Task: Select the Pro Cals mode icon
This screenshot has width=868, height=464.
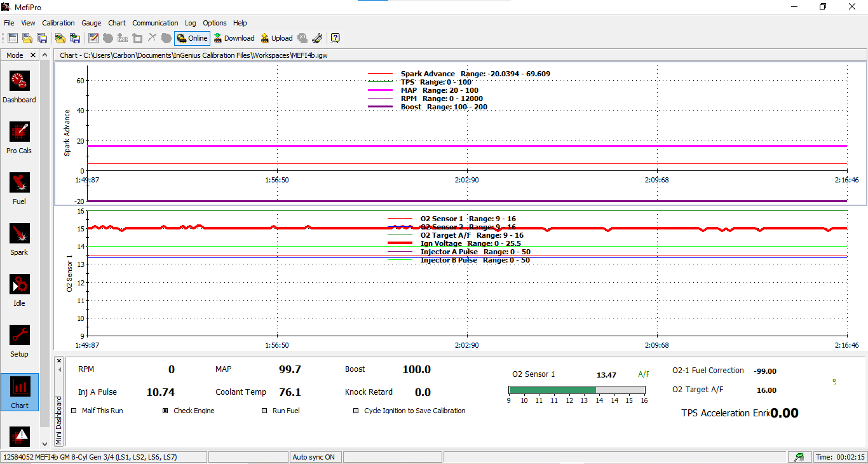Action: (x=19, y=132)
